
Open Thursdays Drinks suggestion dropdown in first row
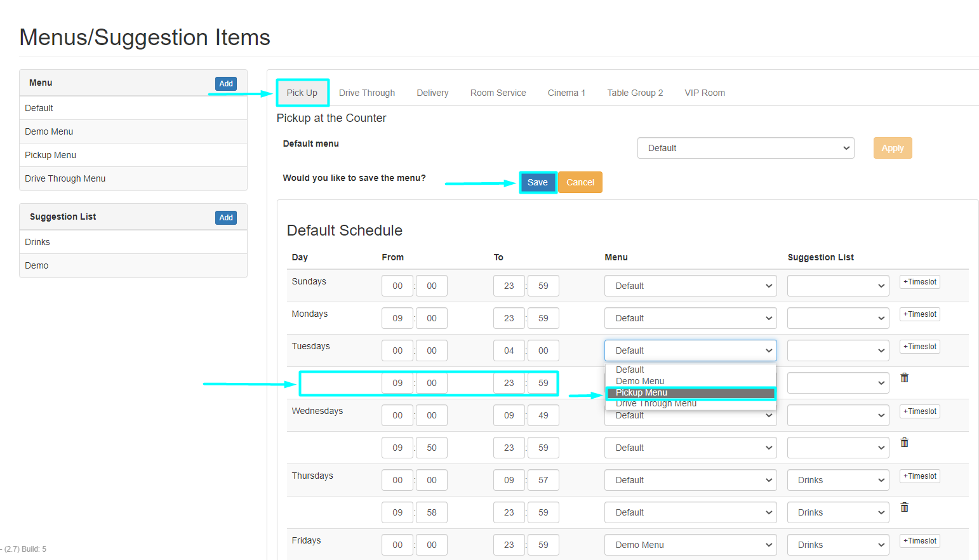[838, 480]
